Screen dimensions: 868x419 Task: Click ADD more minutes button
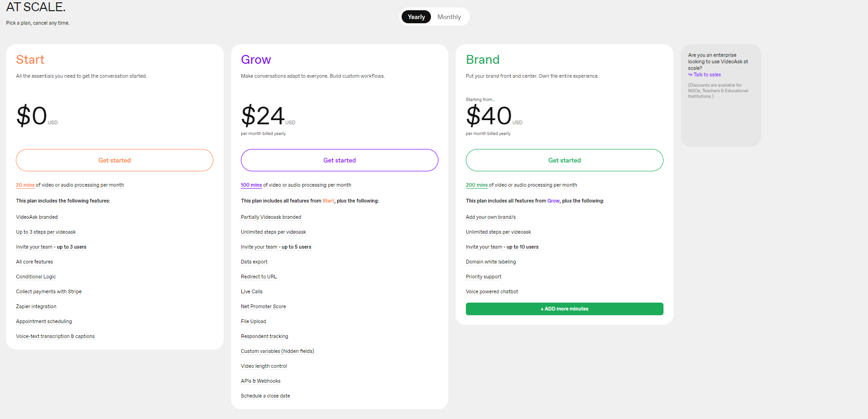point(565,309)
